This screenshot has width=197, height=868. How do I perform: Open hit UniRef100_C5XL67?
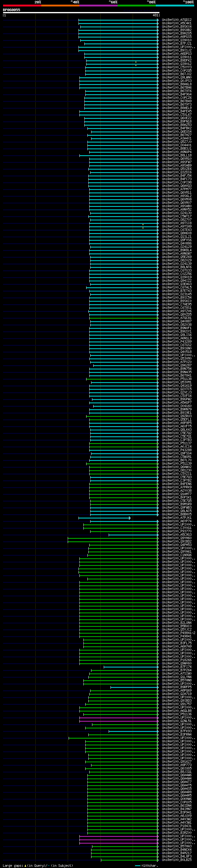click(x=176, y=115)
